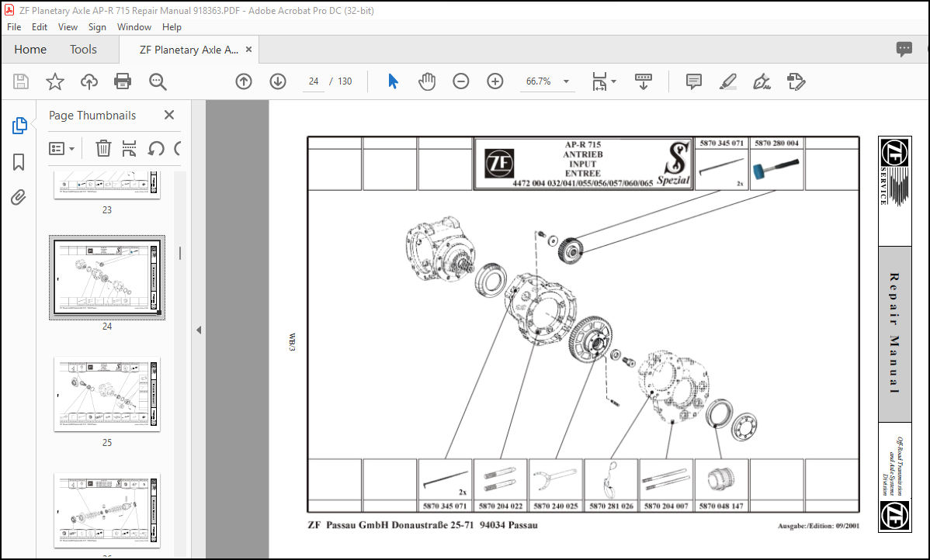Click the 66.7% zoom value field
The image size is (930, 560).
[539, 81]
